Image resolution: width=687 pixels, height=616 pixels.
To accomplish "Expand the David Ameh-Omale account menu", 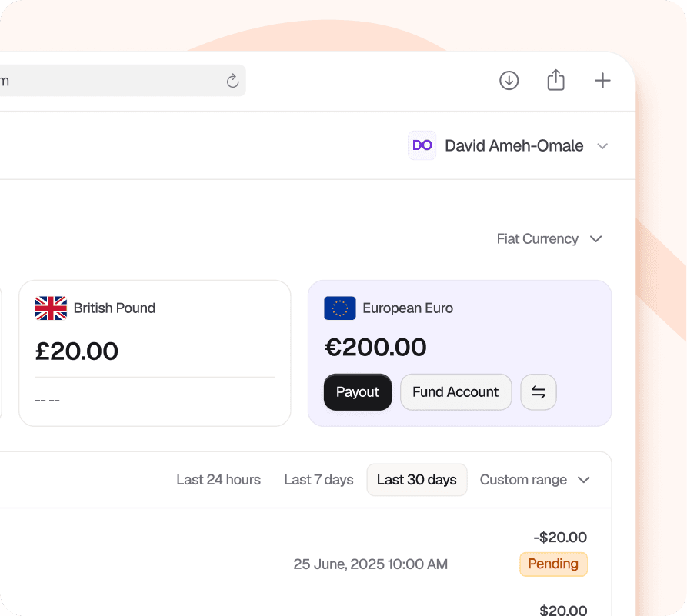I will [602, 146].
